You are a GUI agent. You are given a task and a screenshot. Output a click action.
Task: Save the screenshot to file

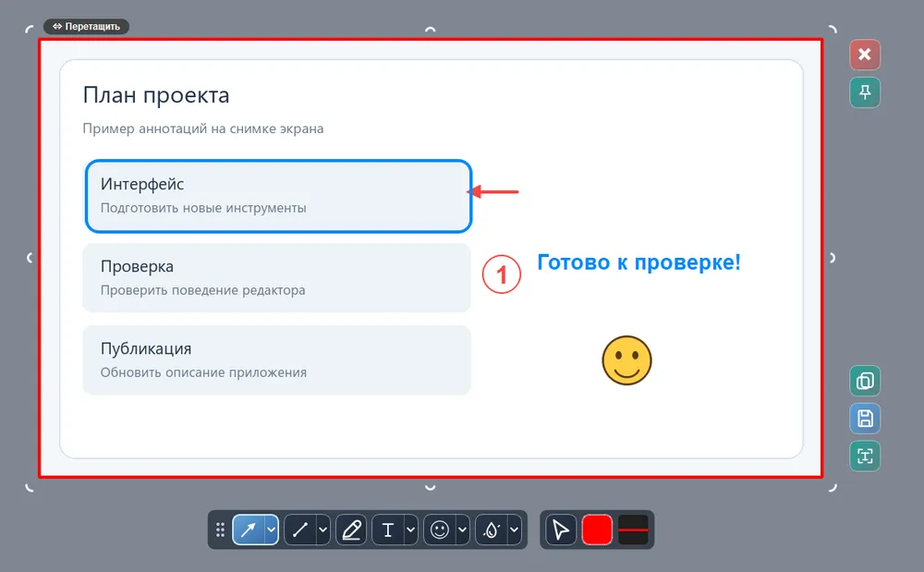pos(865,419)
